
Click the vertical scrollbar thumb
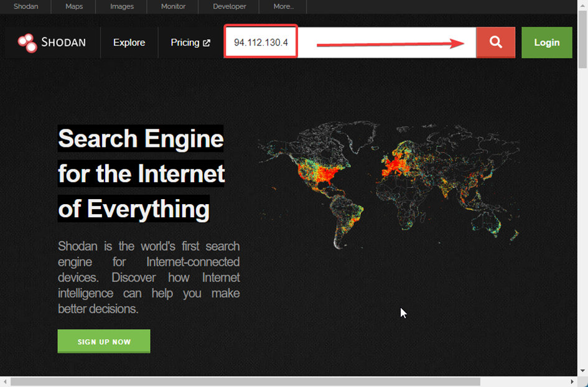click(582, 37)
